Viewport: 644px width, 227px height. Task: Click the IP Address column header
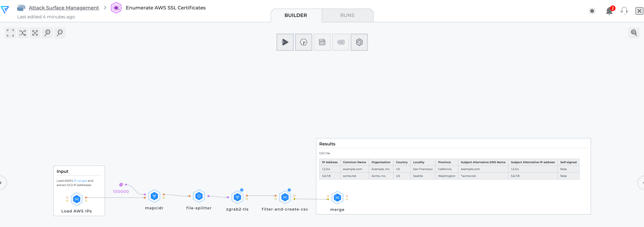[330, 162]
